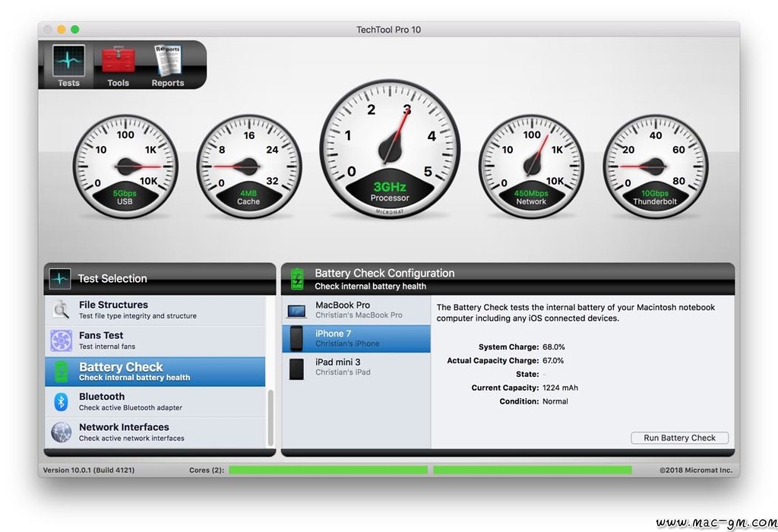
Task: Click the Network Interfaces globe icon
Action: 61,432
